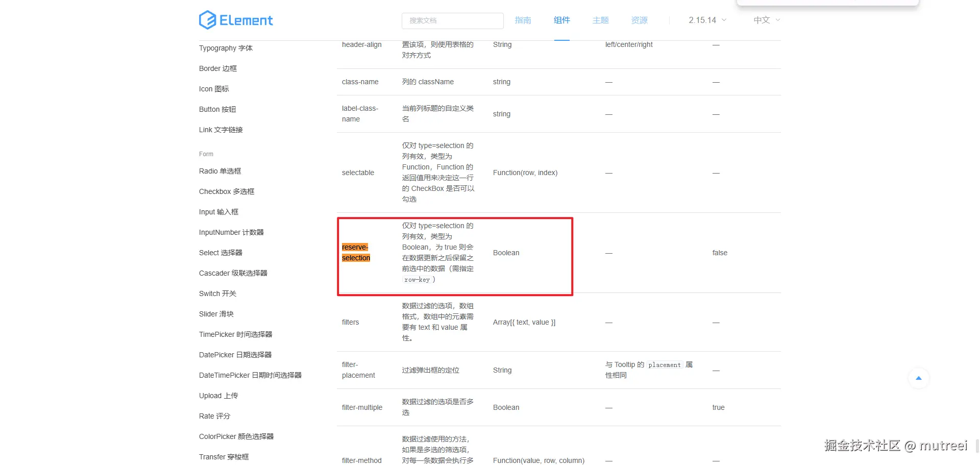This screenshot has width=980, height=465.
Task: Click string type in class-name row
Action: 502,82
